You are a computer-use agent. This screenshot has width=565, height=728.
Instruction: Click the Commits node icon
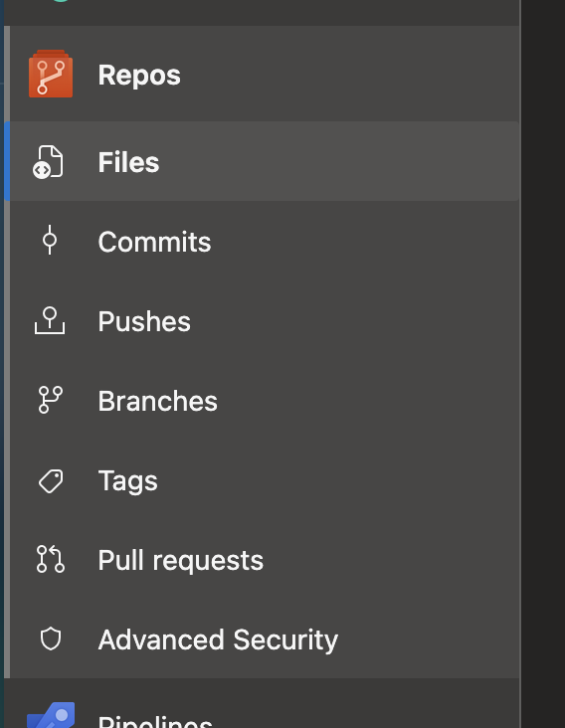(50, 240)
